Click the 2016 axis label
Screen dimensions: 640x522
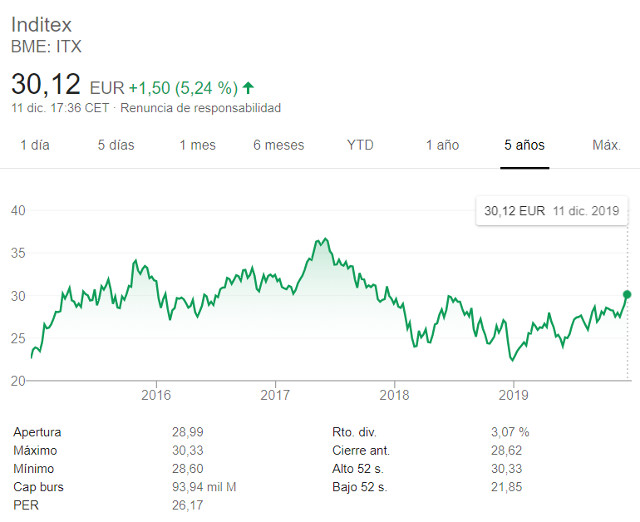tap(156, 395)
